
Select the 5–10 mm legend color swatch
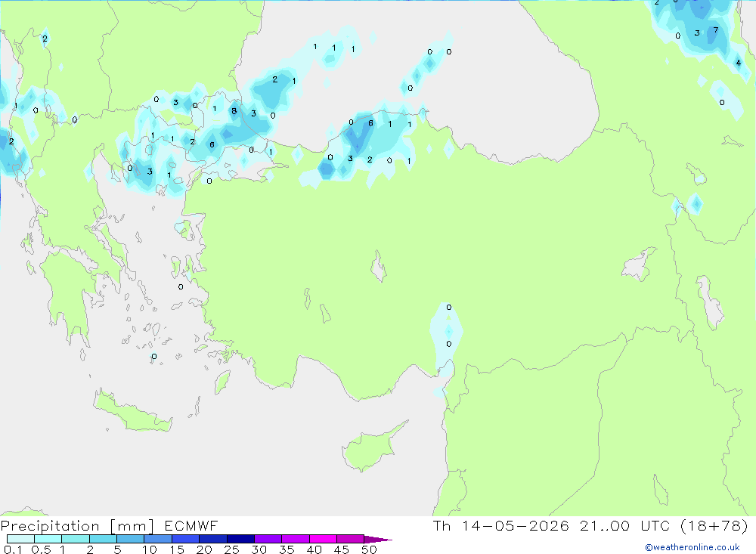[x=130, y=539]
